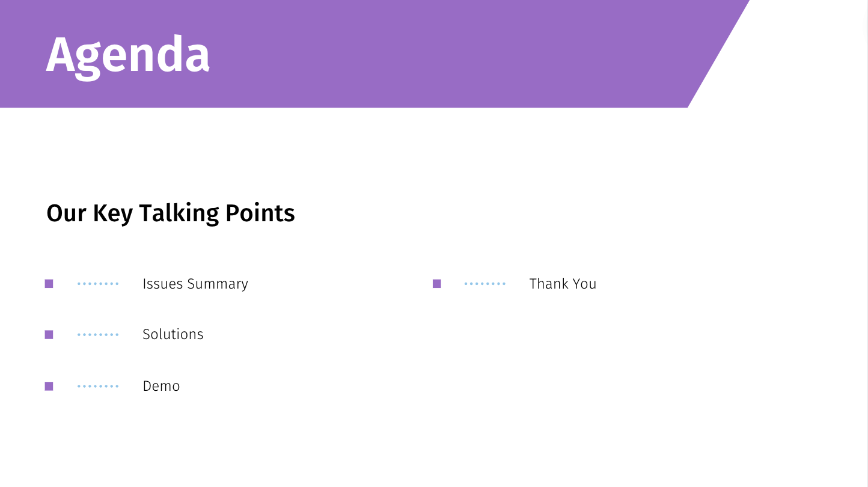Select the Demo agenda item text
This screenshot has width=868, height=487.
(161, 386)
